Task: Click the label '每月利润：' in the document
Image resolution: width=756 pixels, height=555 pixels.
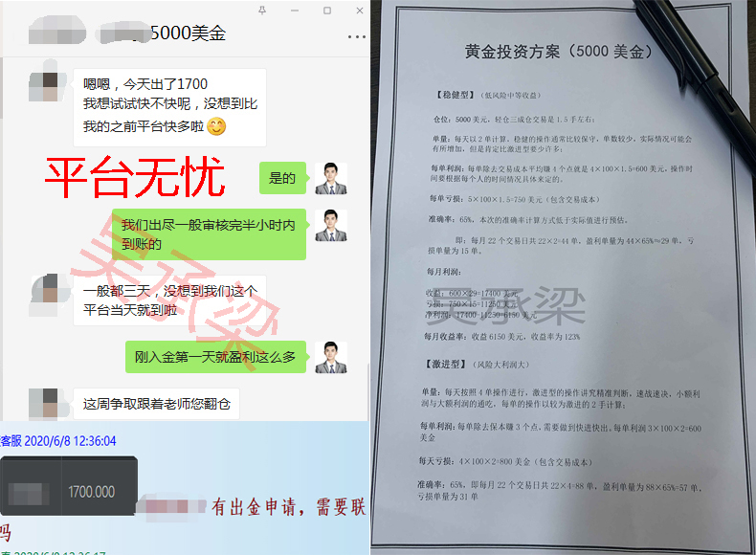Action: pos(444,272)
